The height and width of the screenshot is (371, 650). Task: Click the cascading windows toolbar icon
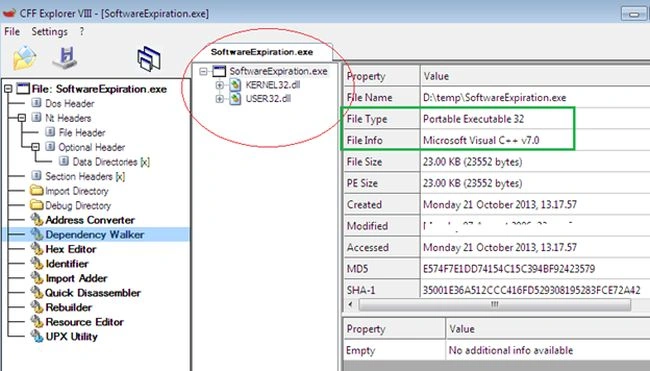click(x=149, y=58)
